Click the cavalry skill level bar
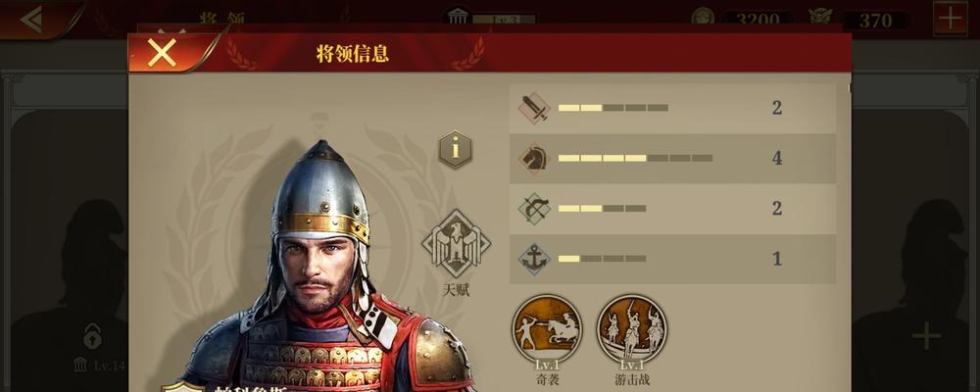This screenshot has height=392, width=980. click(x=636, y=158)
